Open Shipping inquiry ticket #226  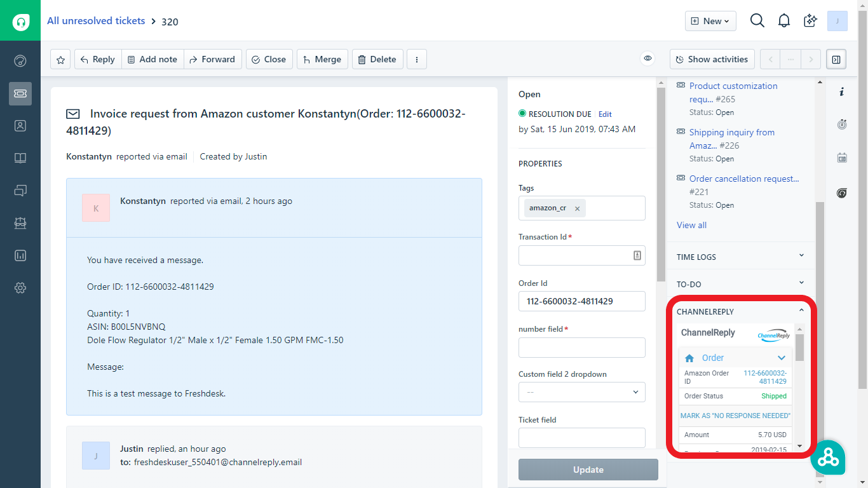click(731, 139)
